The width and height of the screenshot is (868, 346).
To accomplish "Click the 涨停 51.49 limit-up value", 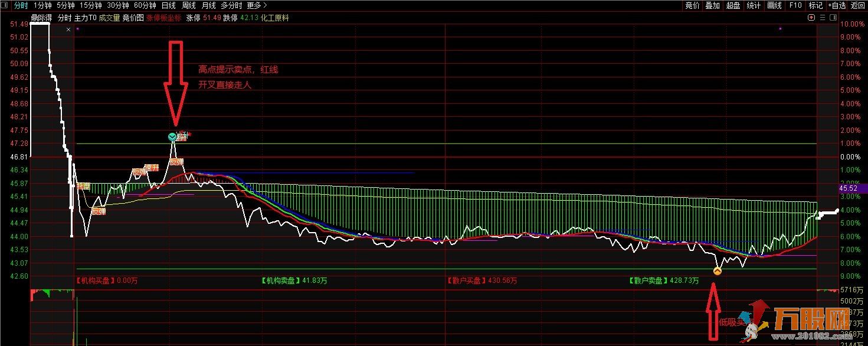I will 204,18.
